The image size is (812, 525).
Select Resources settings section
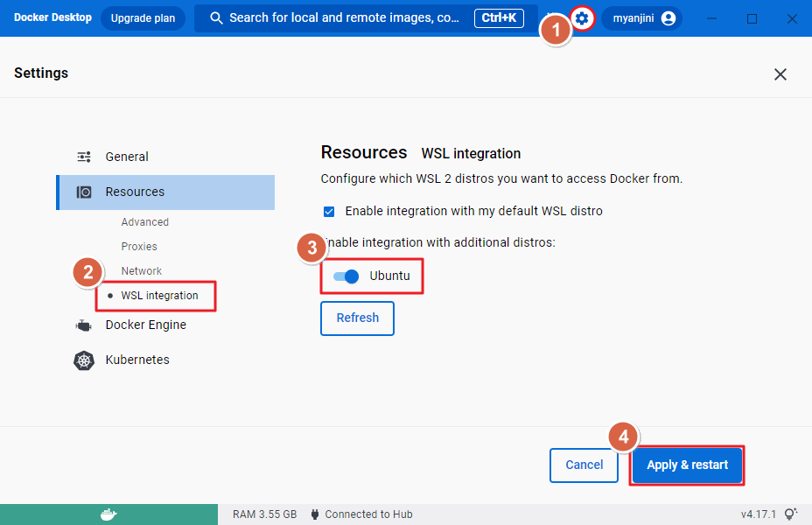pyautogui.click(x=165, y=192)
